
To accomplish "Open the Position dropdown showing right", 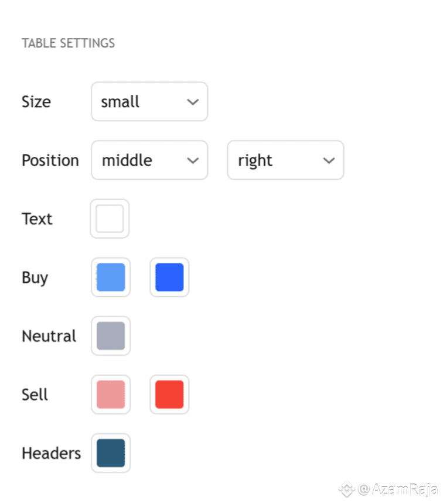I will click(285, 160).
